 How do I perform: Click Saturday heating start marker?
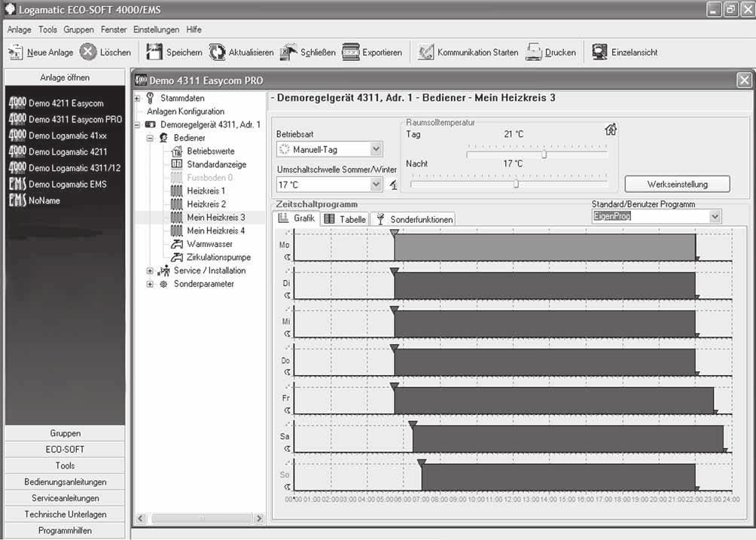coord(412,424)
